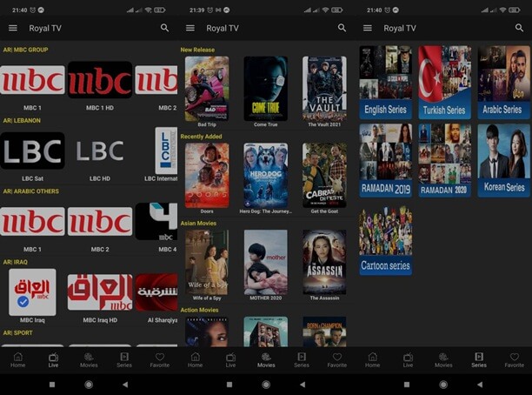Go to Home tab in left screen
This screenshot has width=532, height=395.
[18, 360]
